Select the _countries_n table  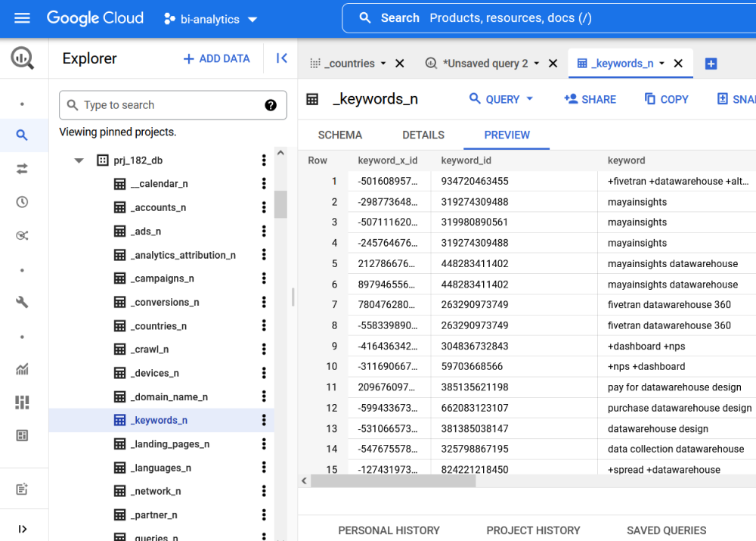(x=159, y=326)
